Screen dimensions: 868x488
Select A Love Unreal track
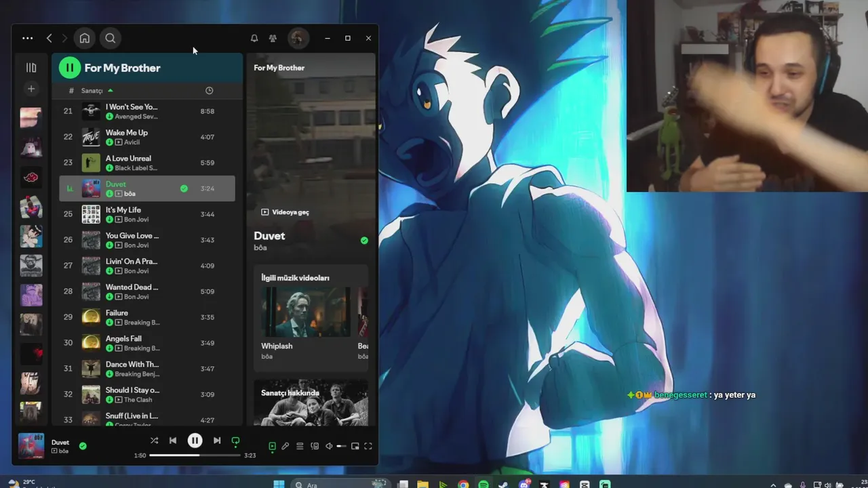point(147,163)
